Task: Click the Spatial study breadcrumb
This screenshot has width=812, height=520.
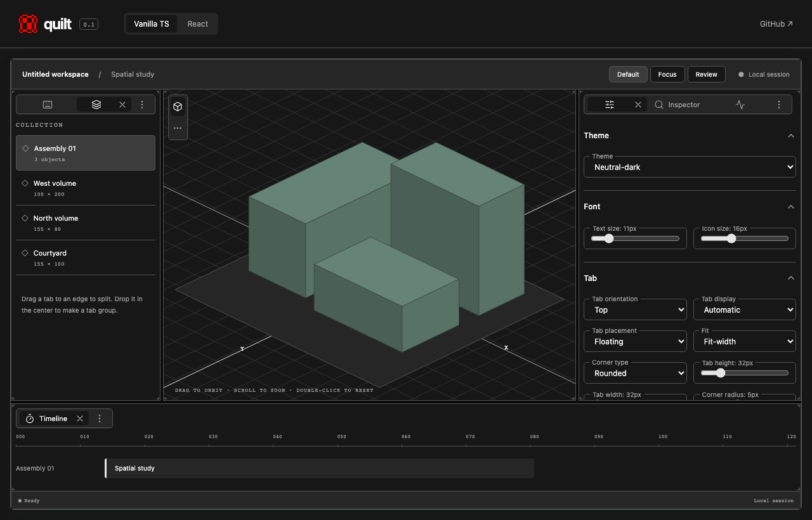Action: (133, 74)
